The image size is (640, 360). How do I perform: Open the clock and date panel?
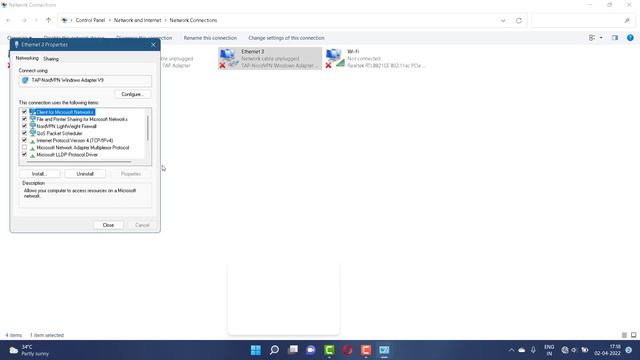click(607, 350)
